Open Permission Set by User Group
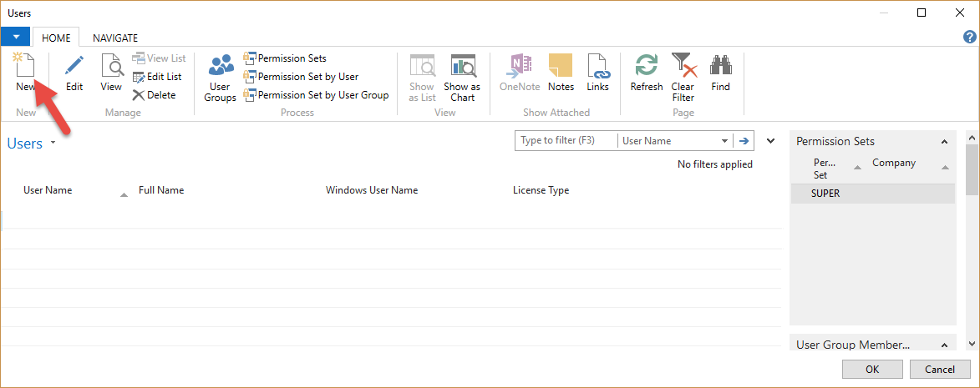 point(316,95)
